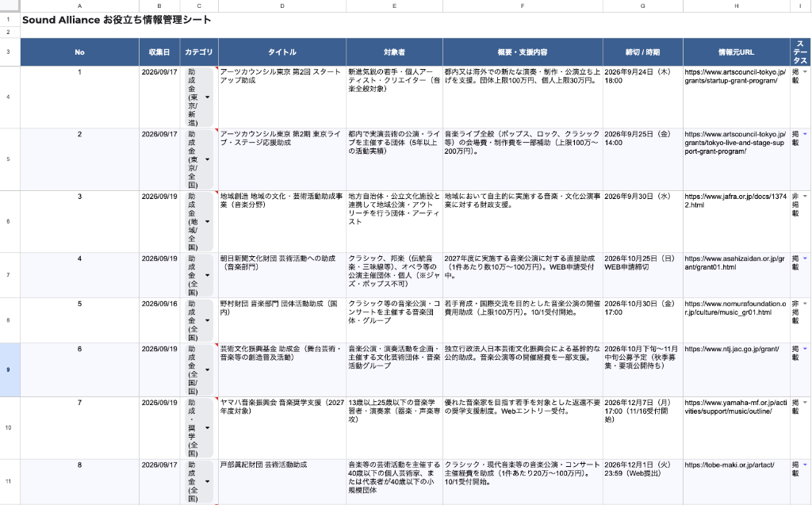Click the '締切 / 時期' header cell
The image size is (812, 505).
point(642,52)
